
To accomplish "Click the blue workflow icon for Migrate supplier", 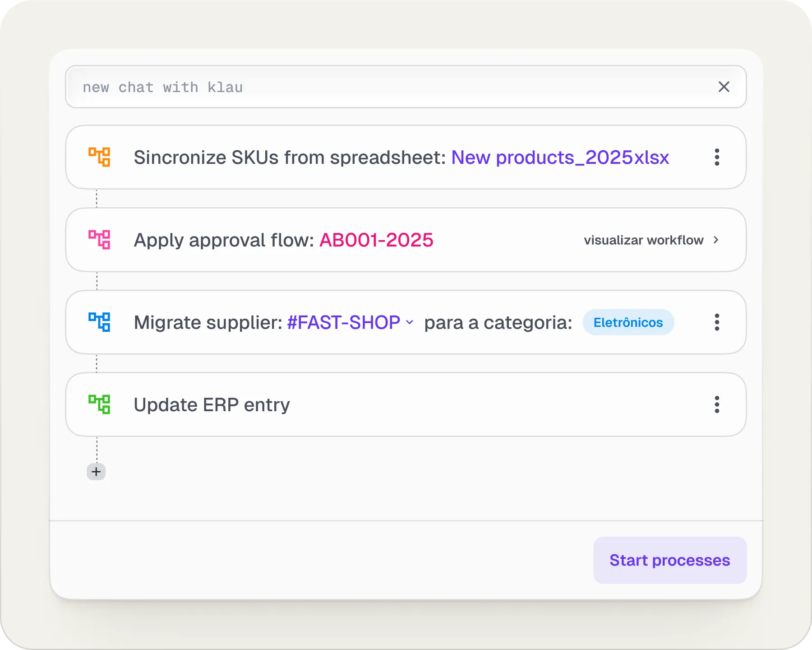I will 99,322.
